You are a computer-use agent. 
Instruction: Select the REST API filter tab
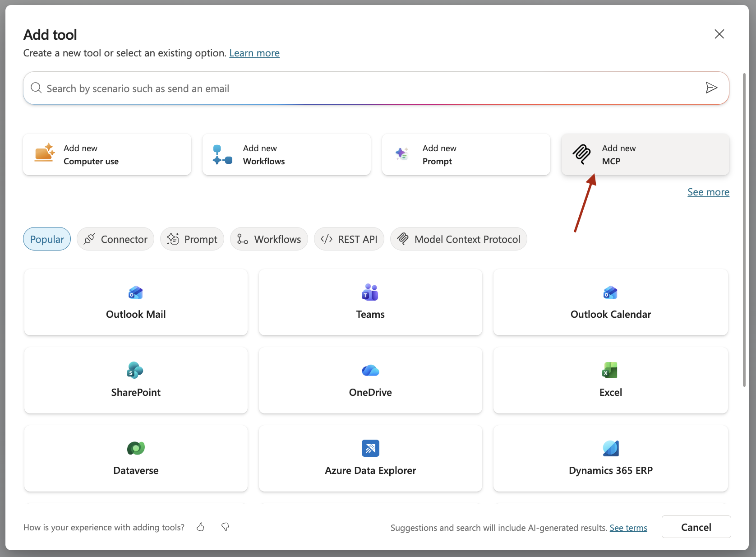(x=349, y=239)
